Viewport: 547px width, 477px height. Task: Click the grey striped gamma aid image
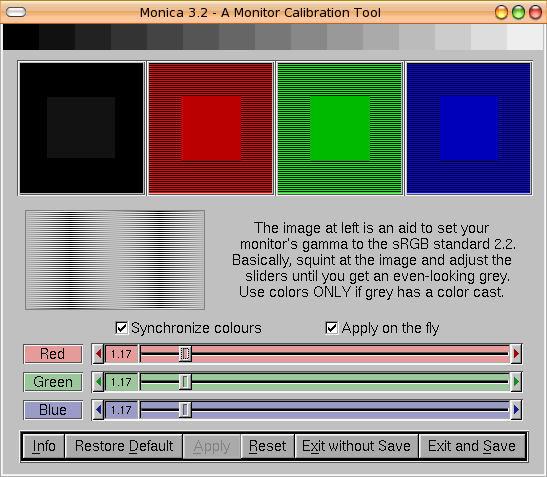(115, 260)
